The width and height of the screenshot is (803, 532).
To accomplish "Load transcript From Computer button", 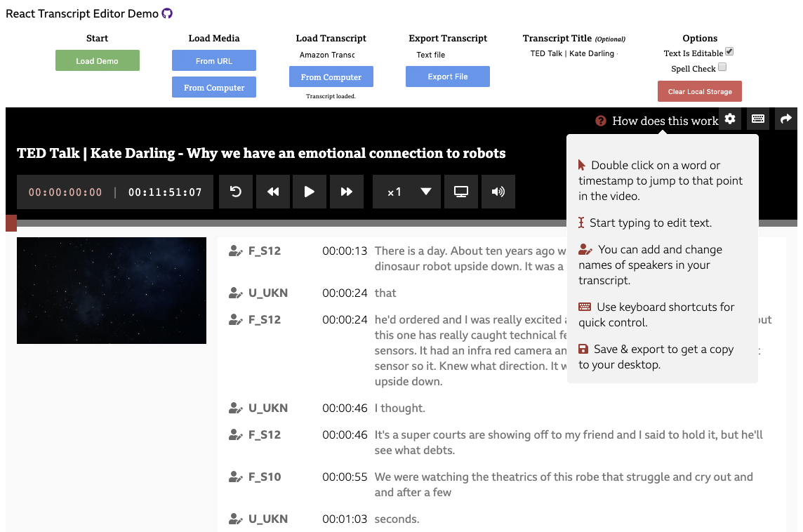I will pyautogui.click(x=331, y=77).
